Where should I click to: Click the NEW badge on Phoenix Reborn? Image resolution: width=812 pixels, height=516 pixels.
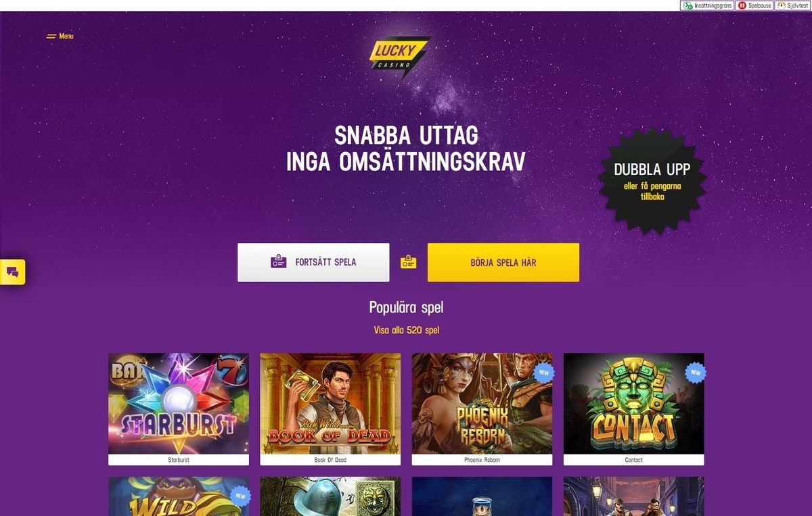tap(543, 372)
